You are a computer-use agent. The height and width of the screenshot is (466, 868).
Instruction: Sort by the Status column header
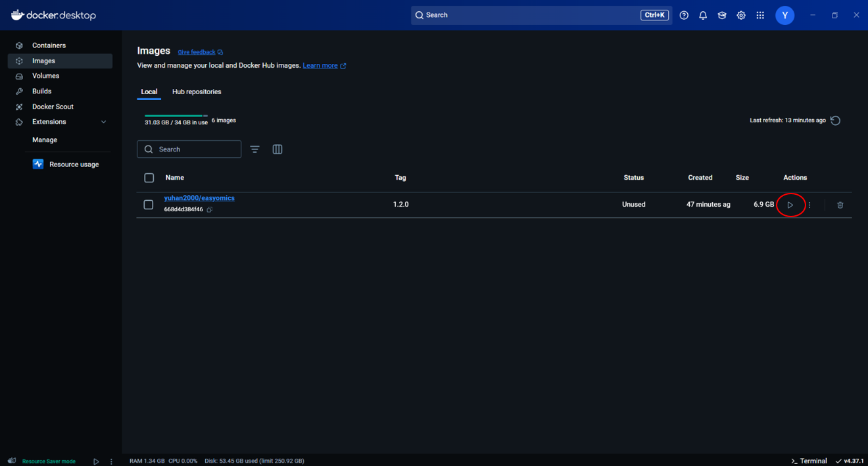634,178
